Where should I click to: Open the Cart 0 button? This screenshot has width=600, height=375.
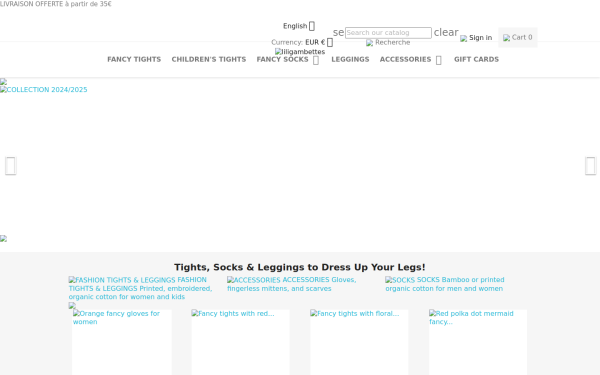coord(518,38)
